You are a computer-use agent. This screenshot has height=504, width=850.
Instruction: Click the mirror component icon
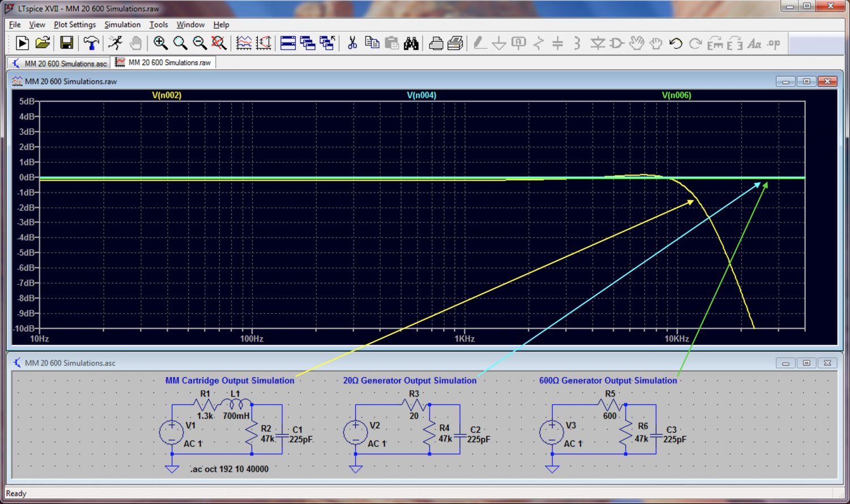coord(735,43)
